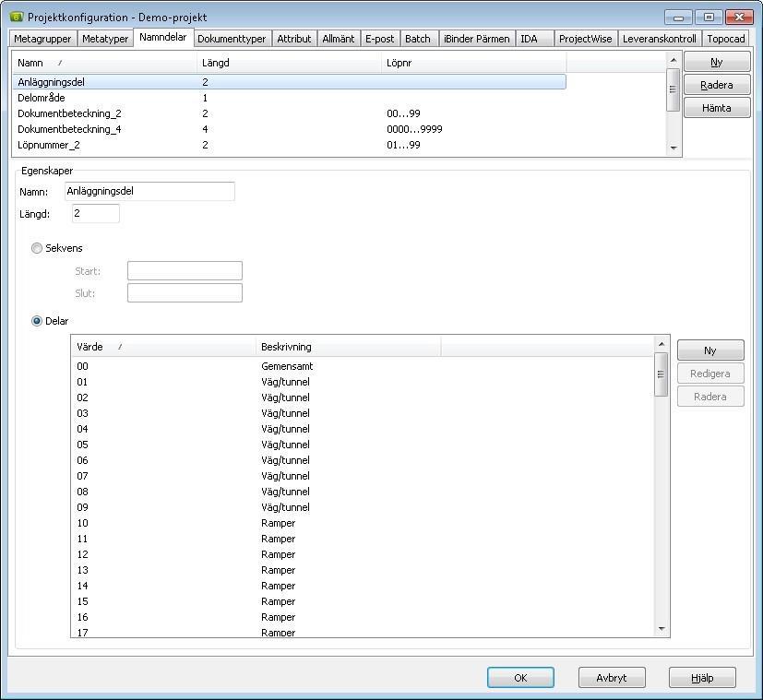
Task: Click the Delar values list scrollbar thumb
Action: [662, 374]
